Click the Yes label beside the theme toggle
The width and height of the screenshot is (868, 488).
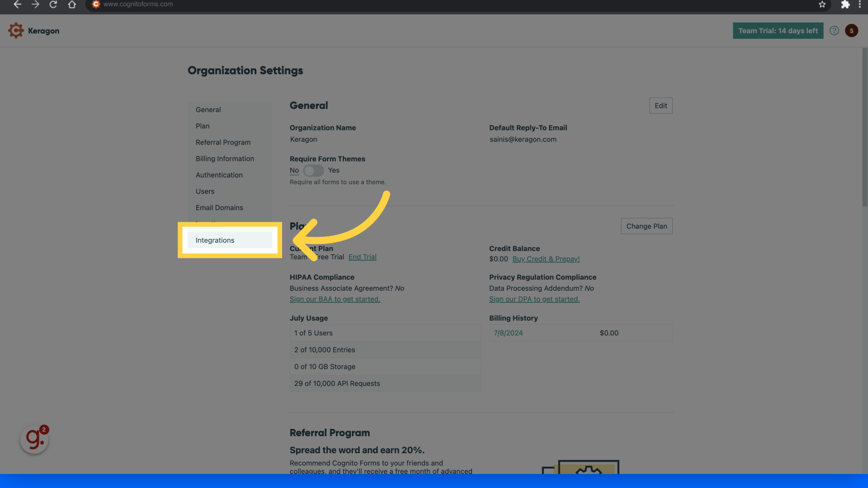pyautogui.click(x=334, y=170)
